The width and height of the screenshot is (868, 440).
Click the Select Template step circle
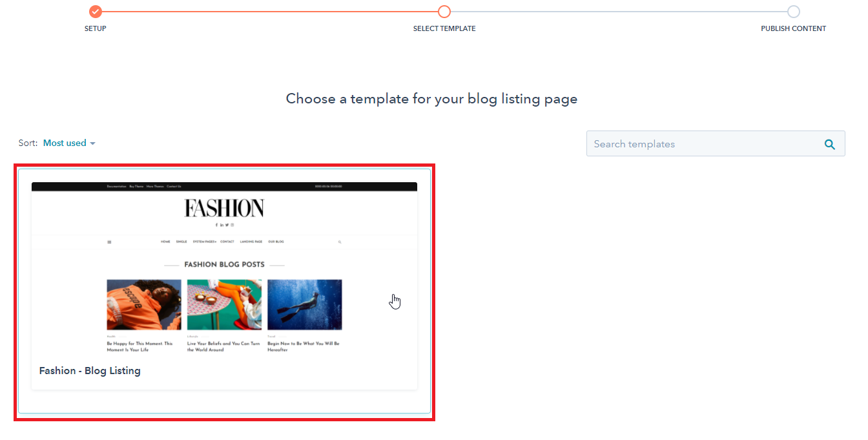(x=444, y=12)
